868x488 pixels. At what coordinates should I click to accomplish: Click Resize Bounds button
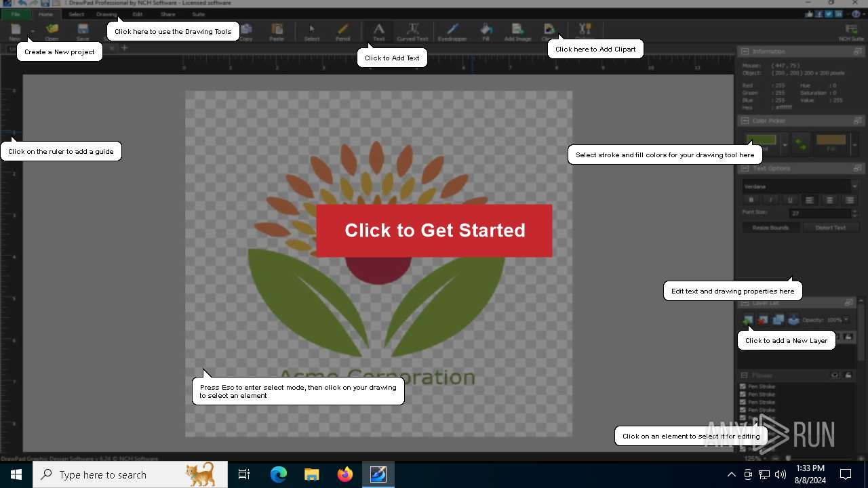770,228
